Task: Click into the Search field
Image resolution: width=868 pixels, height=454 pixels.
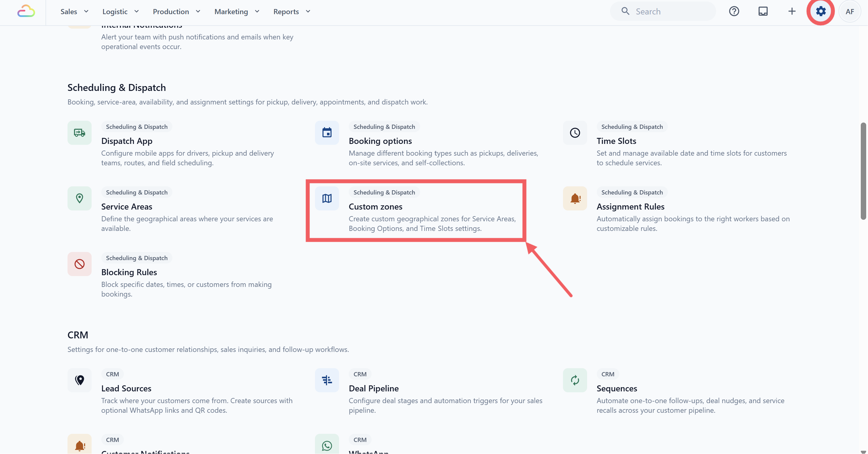Action: tap(663, 11)
